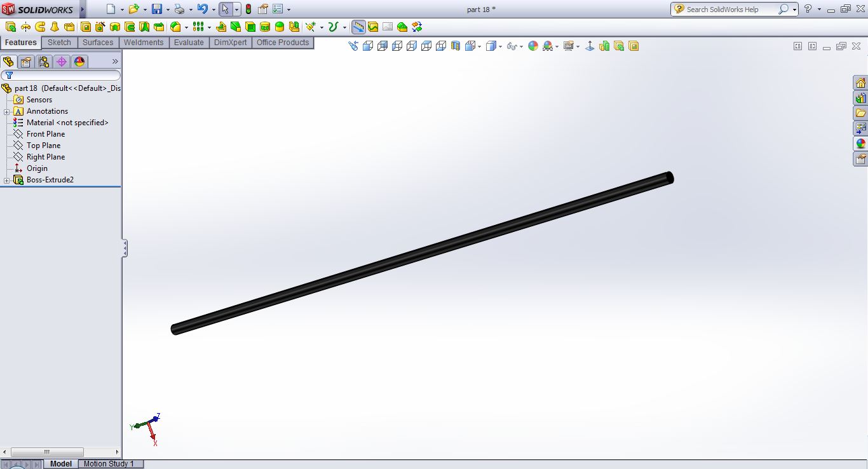Expand the Annotations folder node
The height and width of the screenshot is (469, 868).
(x=6, y=112)
